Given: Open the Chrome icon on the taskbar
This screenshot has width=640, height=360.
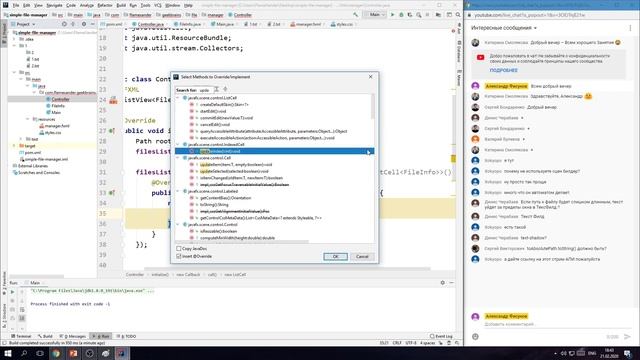Looking at the screenshot, I should point(56,353).
